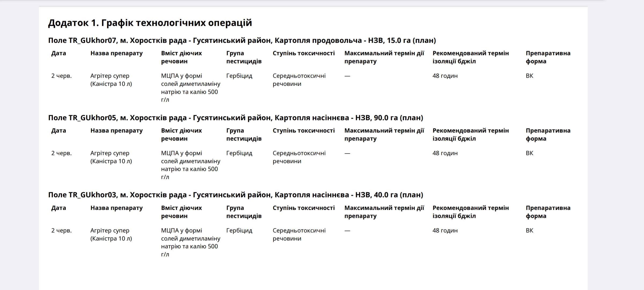
Task: Click the dash cell in TR_GUkhor05 table
Action: point(347,153)
